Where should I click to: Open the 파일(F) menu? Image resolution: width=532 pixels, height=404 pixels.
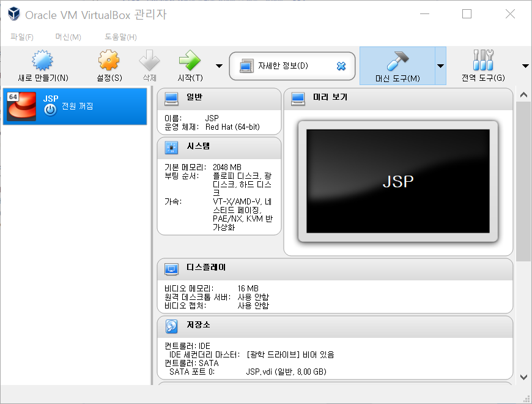pos(22,37)
